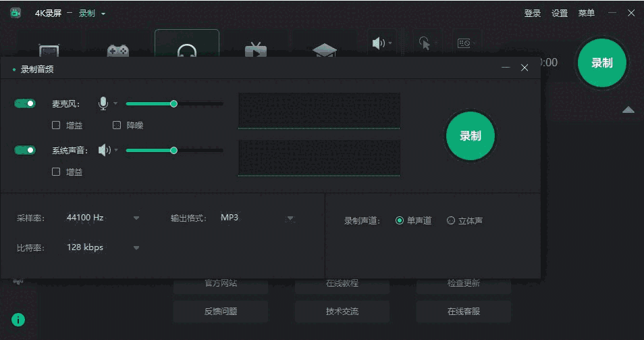Click the speaker volume icon in main toolbar

click(378, 43)
